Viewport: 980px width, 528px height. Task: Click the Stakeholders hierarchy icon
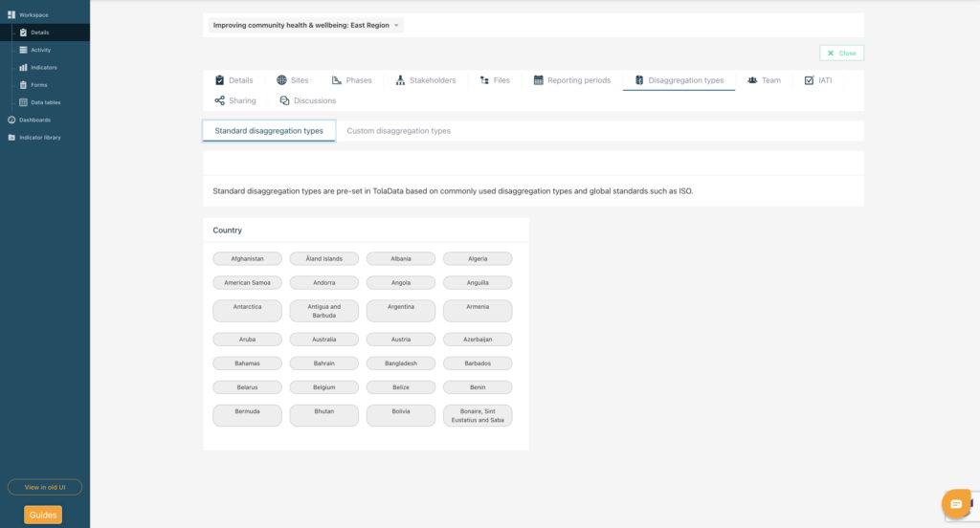[400, 80]
